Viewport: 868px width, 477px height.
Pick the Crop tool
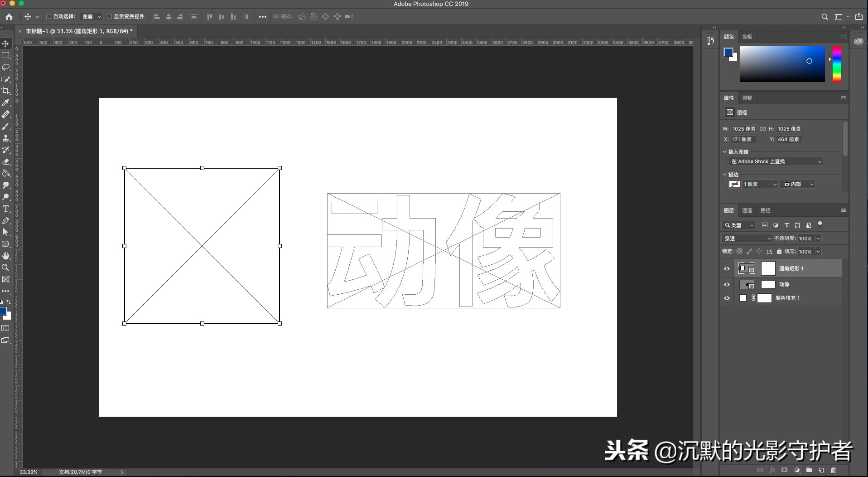pyautogui.click(x=6, y=90)
